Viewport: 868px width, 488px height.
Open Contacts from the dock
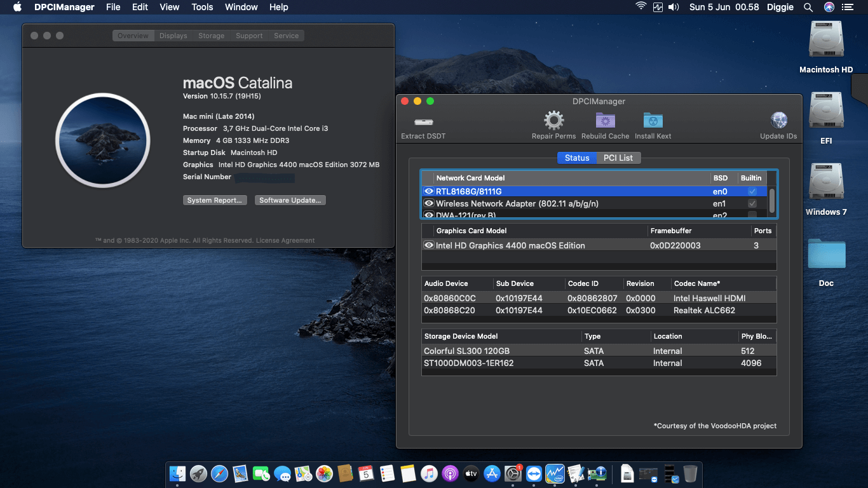[345, 473]
